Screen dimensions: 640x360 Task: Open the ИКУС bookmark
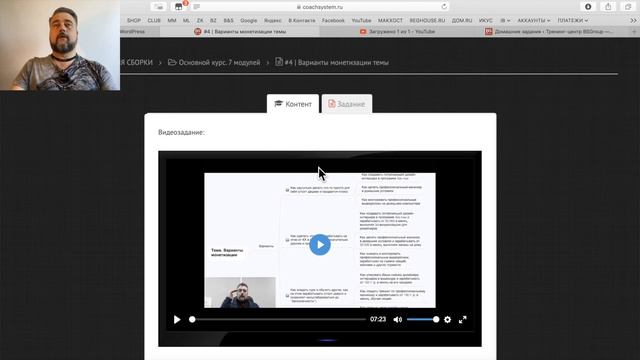click(486, 20)
